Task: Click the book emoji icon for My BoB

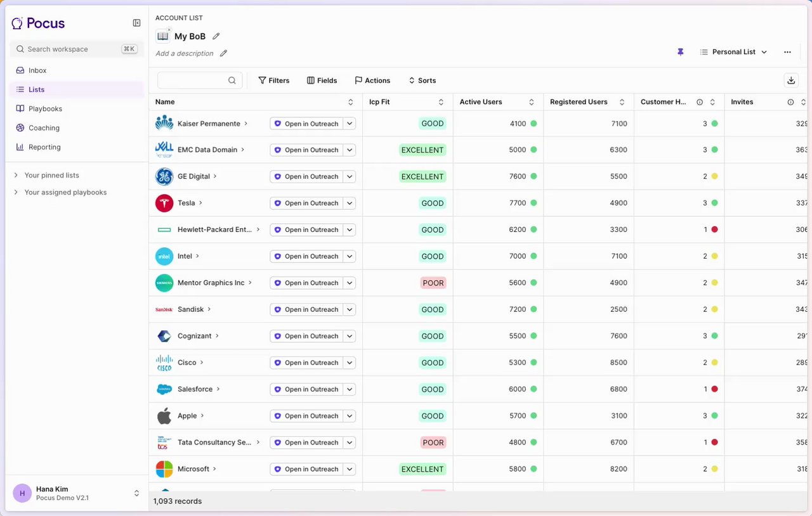Action: (x=163, y=36)
